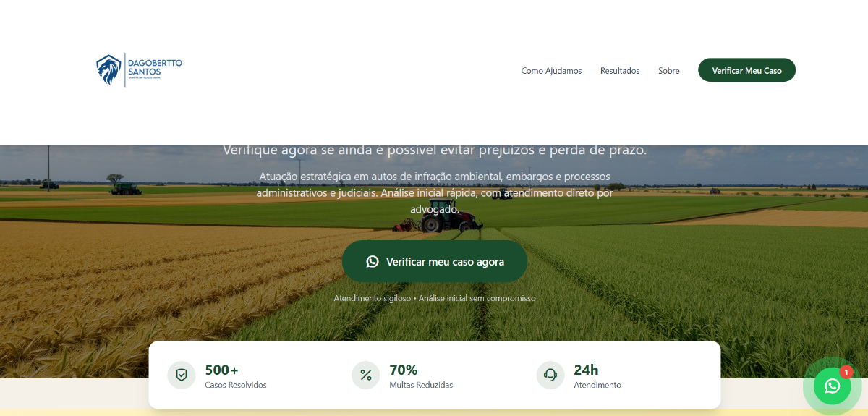Click the headline starting with Verifique agora
Screen dimensions: 868x416
(434, 150)
